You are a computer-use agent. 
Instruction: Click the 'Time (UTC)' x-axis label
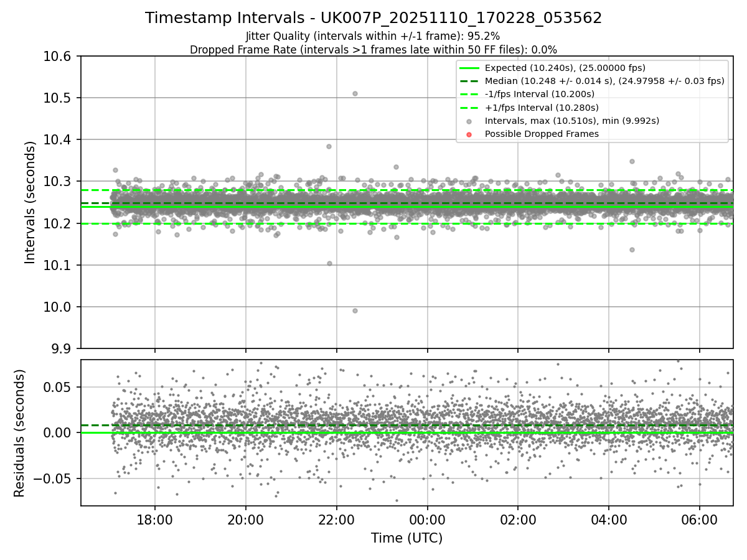coord(406,538)
